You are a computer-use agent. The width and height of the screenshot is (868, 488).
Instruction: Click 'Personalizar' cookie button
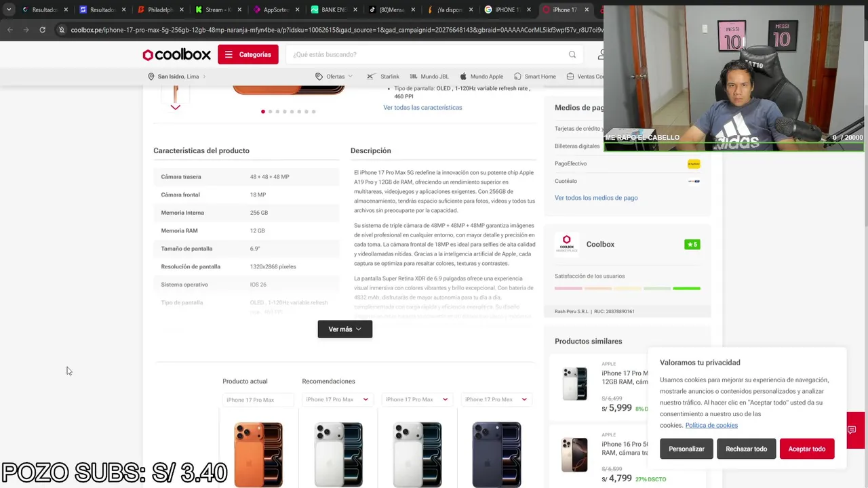[686, 449]
